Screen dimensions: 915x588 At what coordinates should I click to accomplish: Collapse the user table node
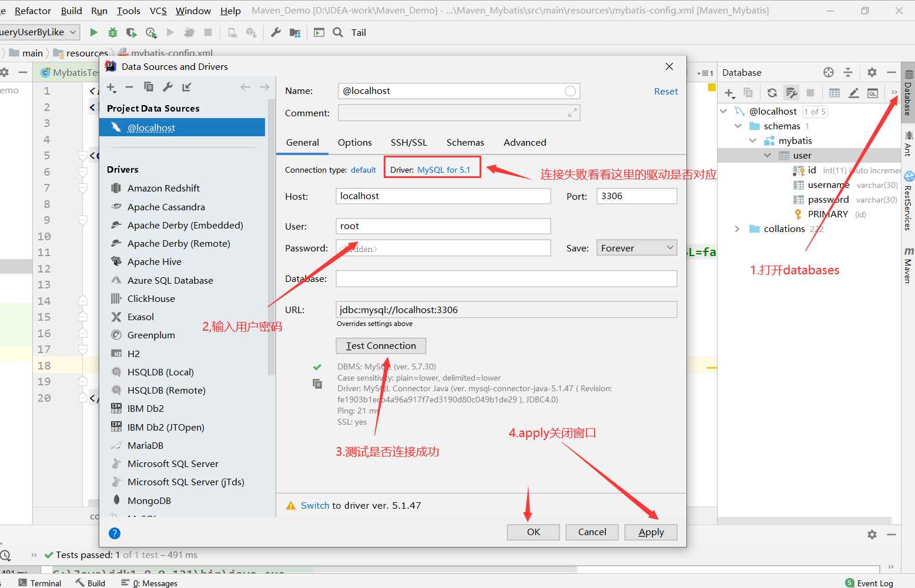coord(767,155)
